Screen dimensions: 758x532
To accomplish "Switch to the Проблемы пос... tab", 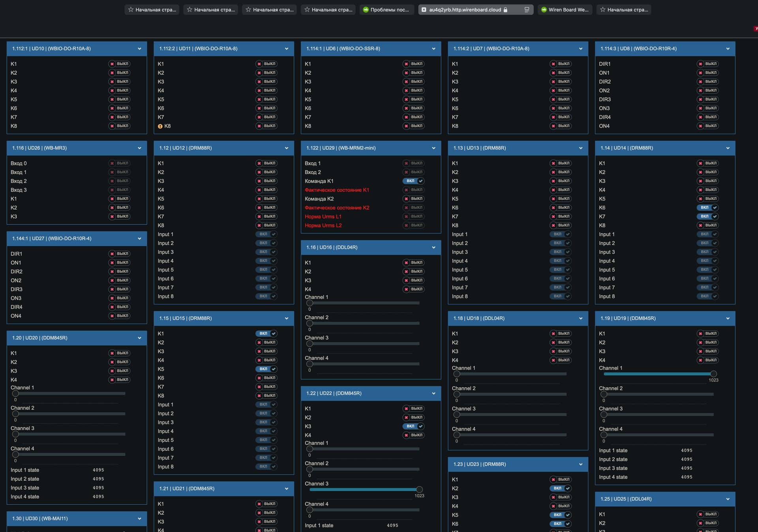I will [x=387, y=10].
